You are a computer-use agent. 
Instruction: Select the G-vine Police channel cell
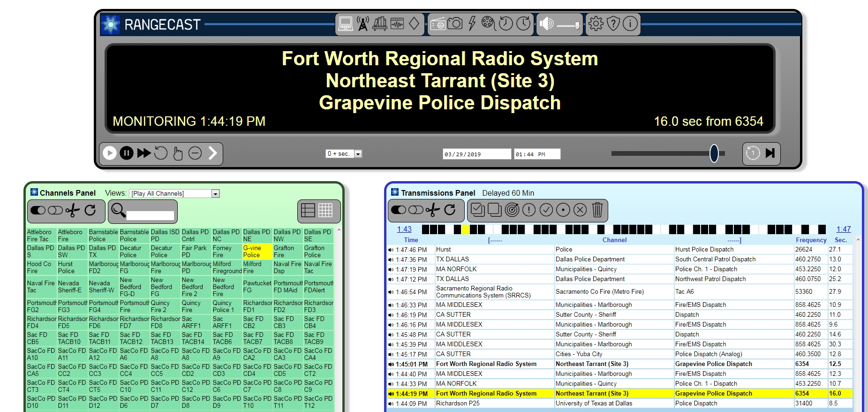click(x=257, y=252)
